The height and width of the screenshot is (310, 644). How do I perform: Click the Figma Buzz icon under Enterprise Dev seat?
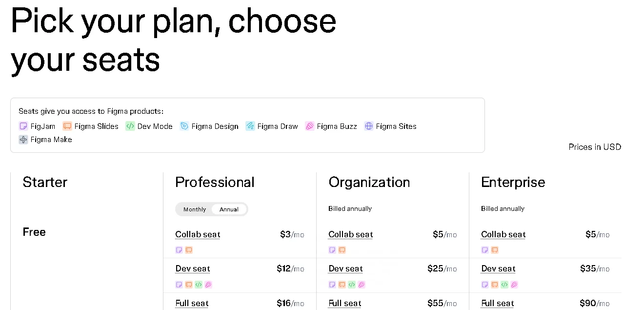point(514,285)
